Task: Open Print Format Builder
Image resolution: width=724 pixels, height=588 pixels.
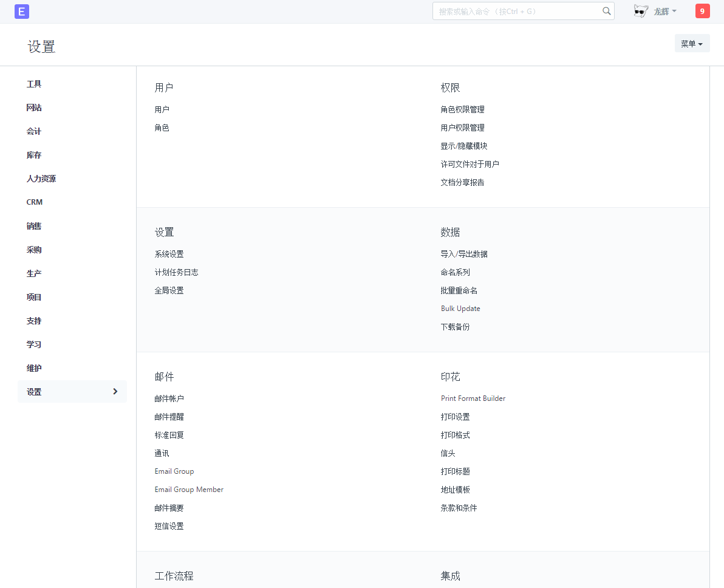Action: (x=473, y=398)
